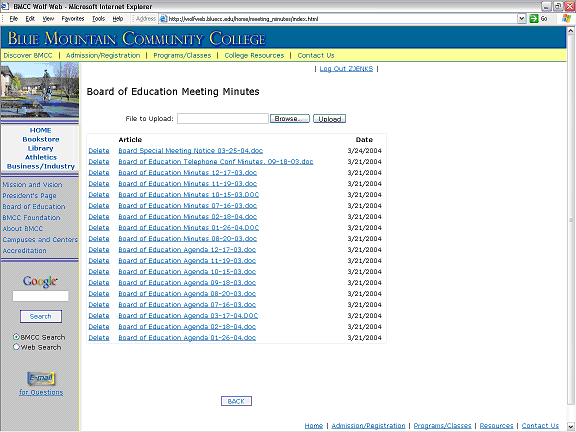The image size is (576, 432).
Task: Open Board of Education Agenda 09-18-03.doc
Action: [187, 283]
